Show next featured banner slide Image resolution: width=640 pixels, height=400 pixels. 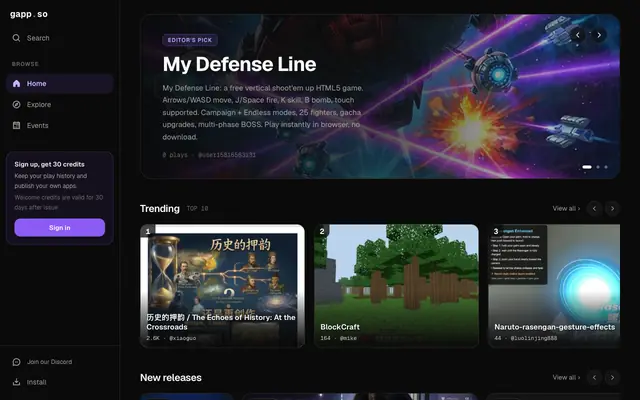pyautogui.click(x=599, y=35)
